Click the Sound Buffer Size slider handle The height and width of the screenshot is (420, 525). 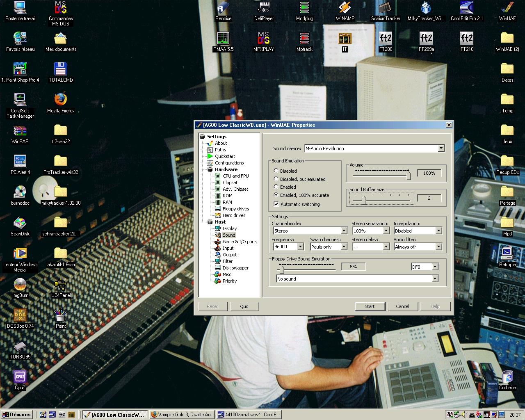(364, 200)
